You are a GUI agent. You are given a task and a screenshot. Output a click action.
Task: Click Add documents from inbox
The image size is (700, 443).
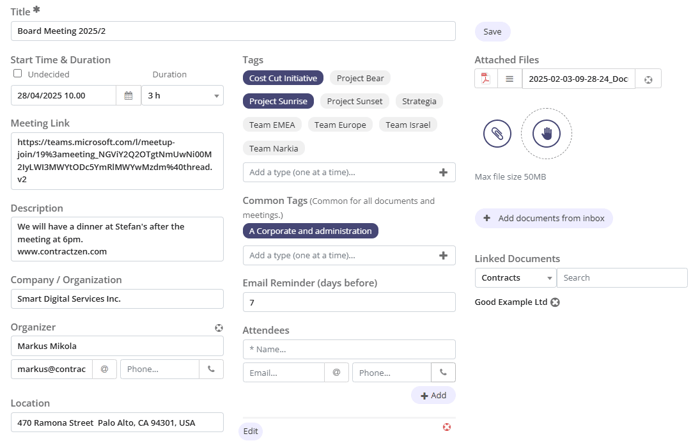543,218
